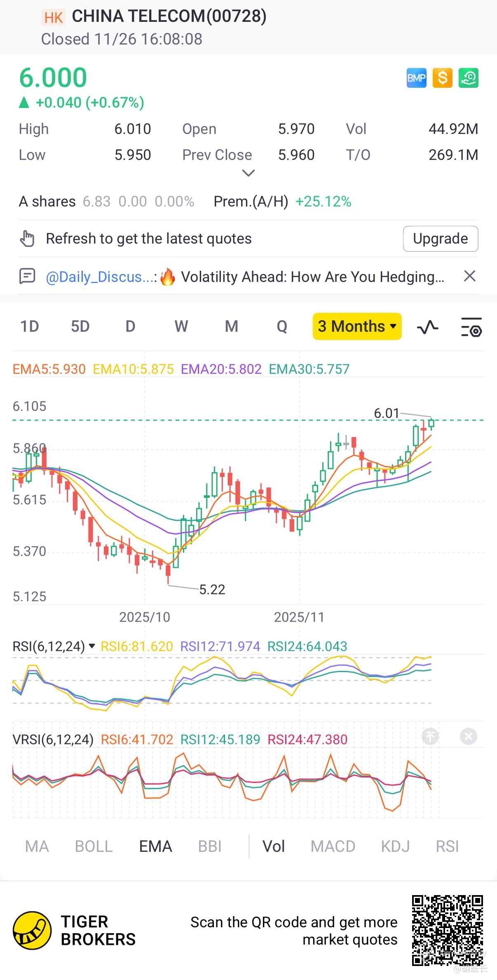Enable the KDJ sub-indicator

[396, 846]
